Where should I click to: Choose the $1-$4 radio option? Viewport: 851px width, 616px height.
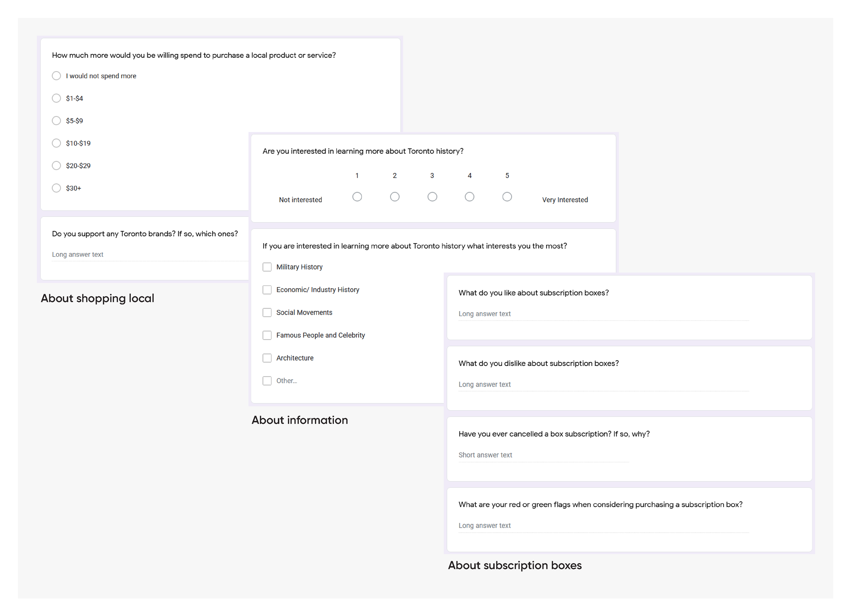(56, 98)
